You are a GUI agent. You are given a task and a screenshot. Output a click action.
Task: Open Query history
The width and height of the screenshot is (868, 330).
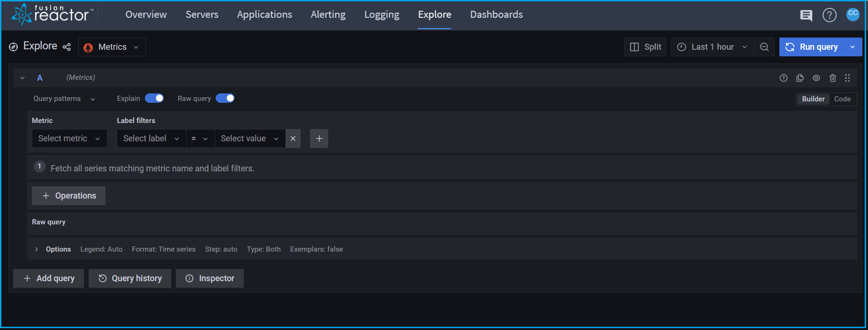[130, 278]
